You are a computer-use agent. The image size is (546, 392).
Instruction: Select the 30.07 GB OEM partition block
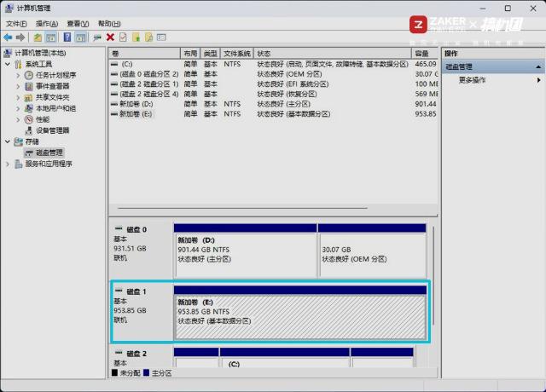tap(372, 251)
